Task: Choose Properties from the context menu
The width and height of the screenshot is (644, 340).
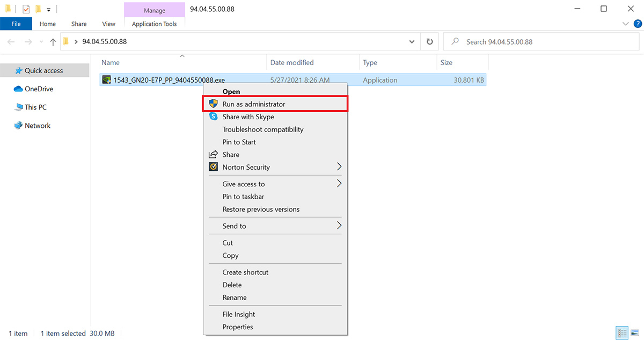Action: click(x=238, y=327)
